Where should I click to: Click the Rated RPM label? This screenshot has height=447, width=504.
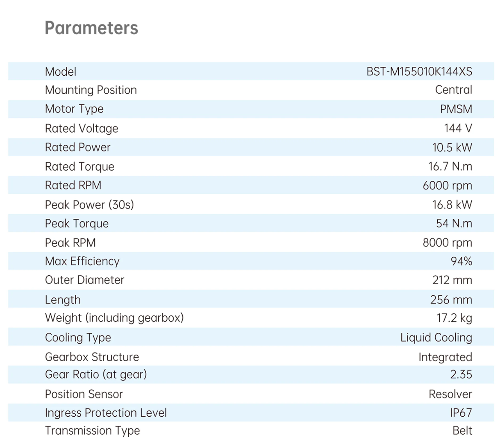click(73, 185)
